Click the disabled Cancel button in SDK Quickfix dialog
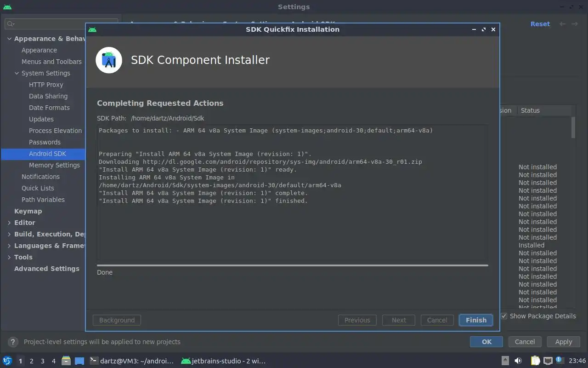The height and width of the screenshot is (368, 588). tap(437, 320)
